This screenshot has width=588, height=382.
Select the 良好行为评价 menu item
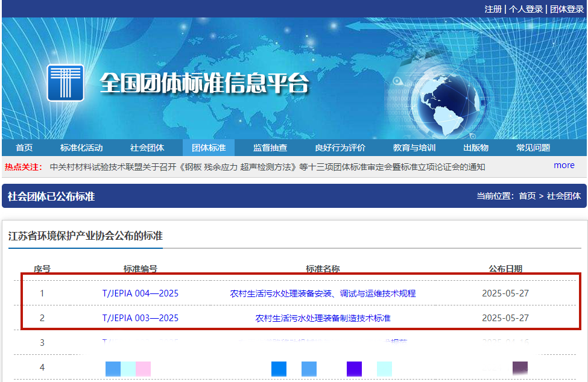click(x=340, y=148)
